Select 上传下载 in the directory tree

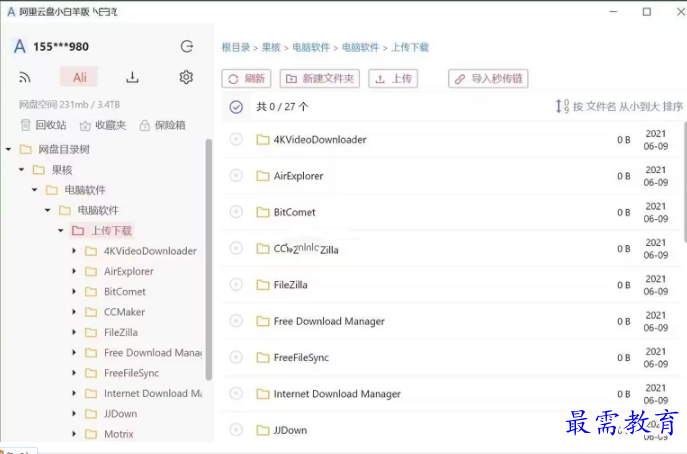[x=111, y=231]
